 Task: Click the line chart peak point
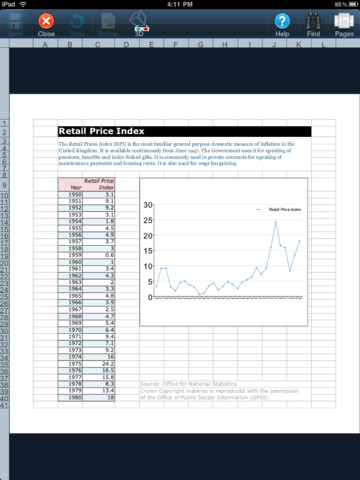(275, 222)
